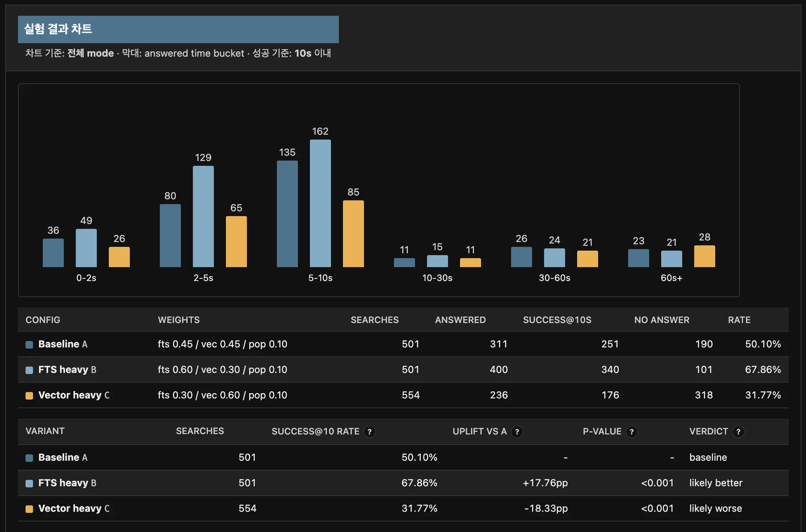The height and width of the screenshot is (532, 806).
Task: Select the orange bar in the 30-60s bucket
Action: tap(588, 259)
